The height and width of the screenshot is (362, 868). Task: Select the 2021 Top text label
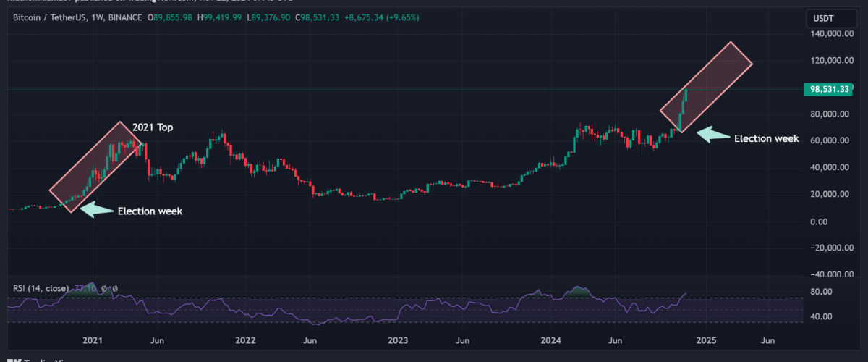[x=153, y=127]
